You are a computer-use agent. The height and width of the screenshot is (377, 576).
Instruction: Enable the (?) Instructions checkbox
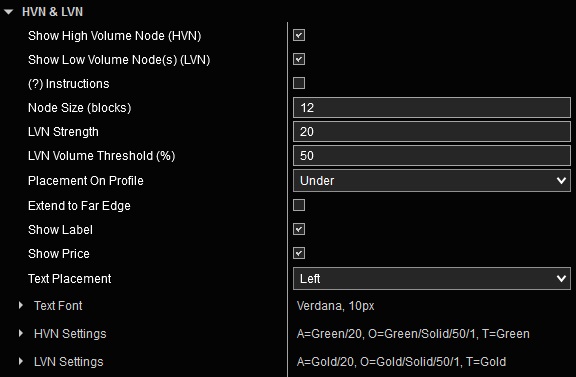click(299, 83)
